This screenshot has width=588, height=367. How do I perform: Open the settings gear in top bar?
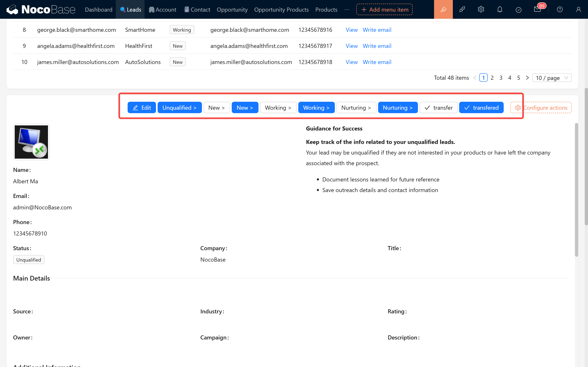481,9
